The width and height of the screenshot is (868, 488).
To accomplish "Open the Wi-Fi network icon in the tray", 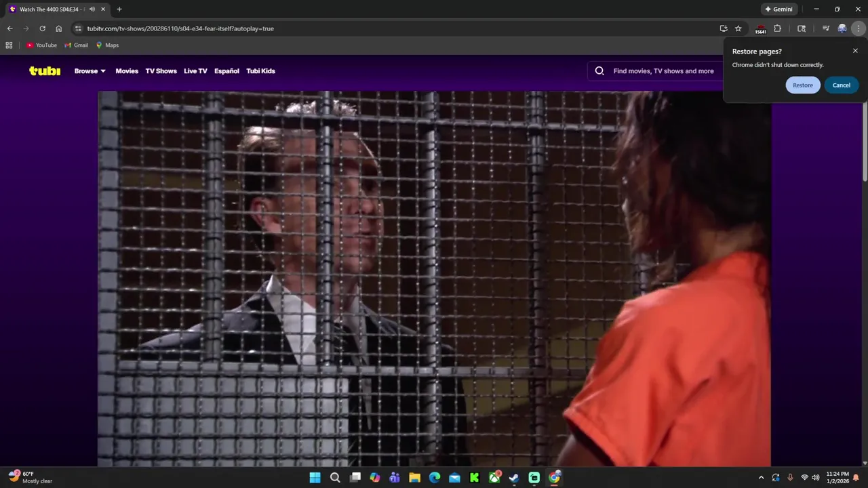I will [805, 478].
